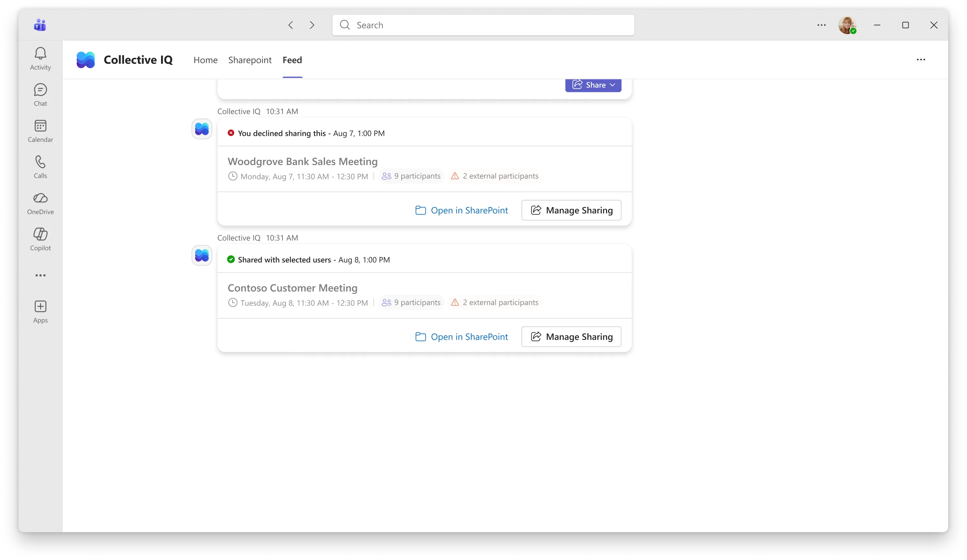Open Chat from the sidebar
The width and height of the screenshot is (967, 560).
[x=40, y=95]
